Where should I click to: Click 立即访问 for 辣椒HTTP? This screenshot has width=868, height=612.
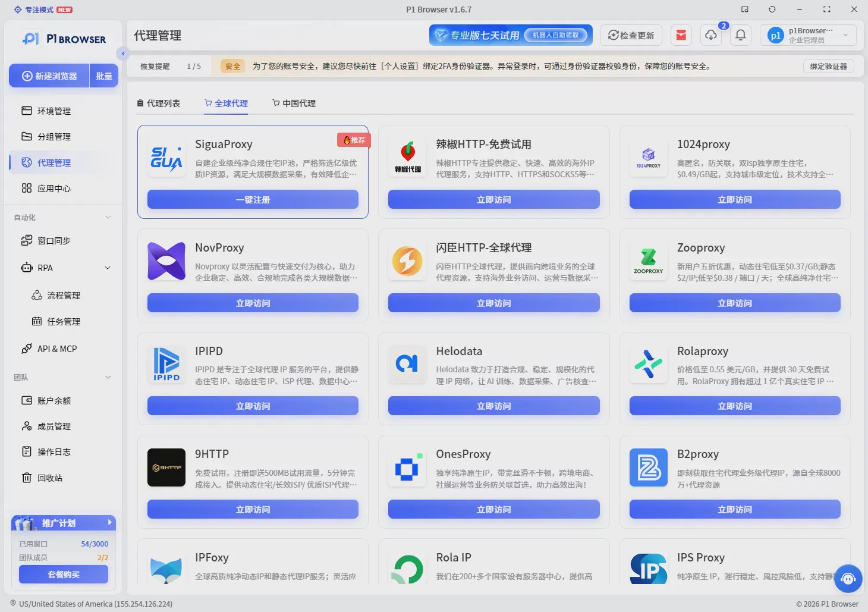click(x=494, y=200)
